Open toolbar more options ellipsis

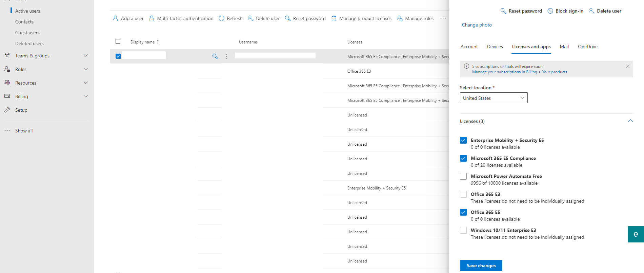coord(443,18)
